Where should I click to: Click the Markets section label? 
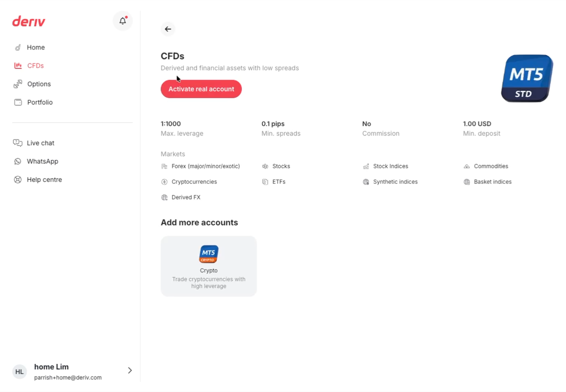coord(173,154)
